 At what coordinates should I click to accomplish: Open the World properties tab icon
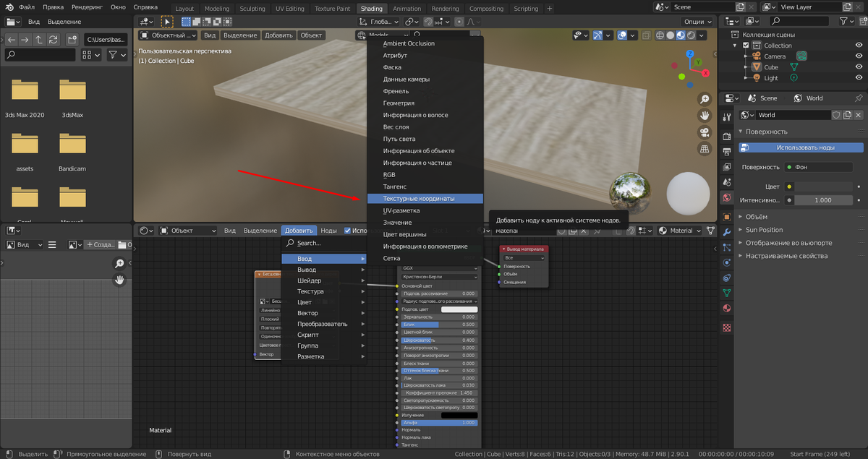coord(727,197)
